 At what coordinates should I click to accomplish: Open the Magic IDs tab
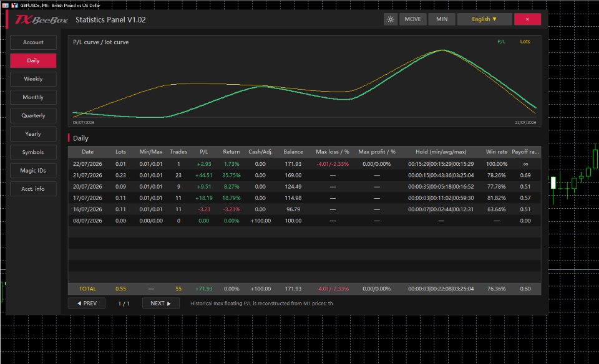coord(33,171)
